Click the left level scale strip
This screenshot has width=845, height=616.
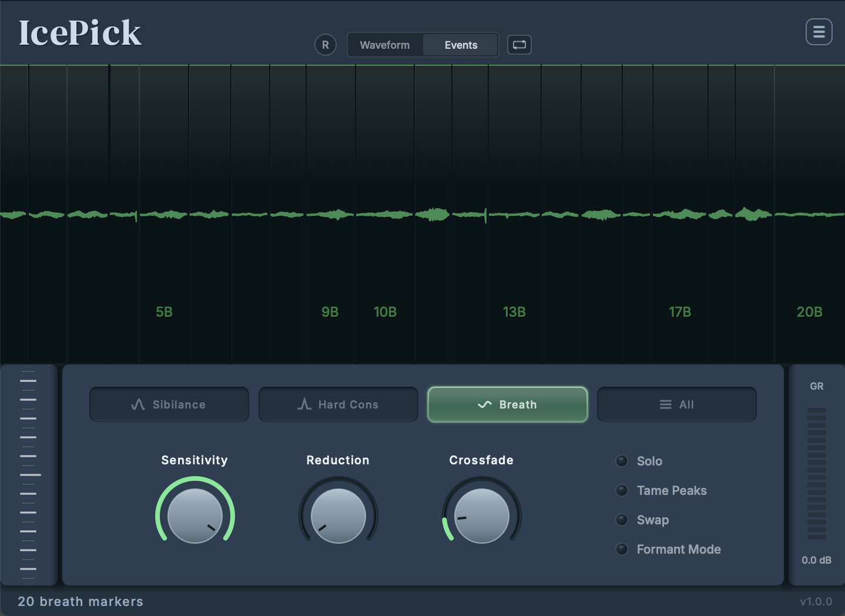(28, 474)
